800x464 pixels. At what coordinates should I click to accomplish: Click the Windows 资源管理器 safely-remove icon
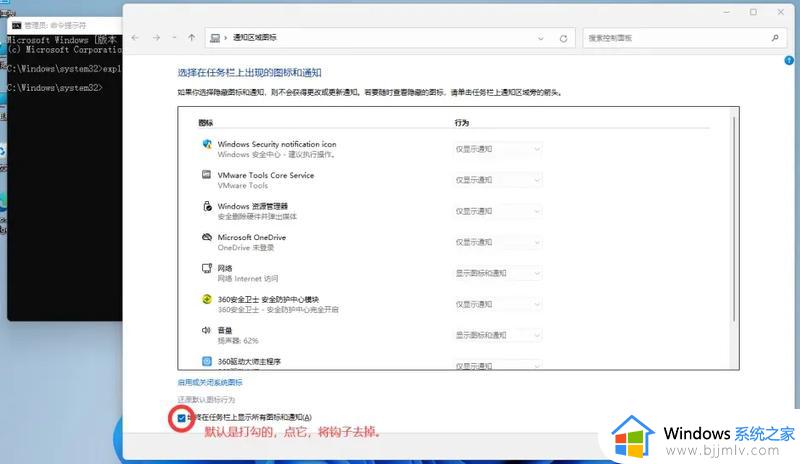coord(207,206)
